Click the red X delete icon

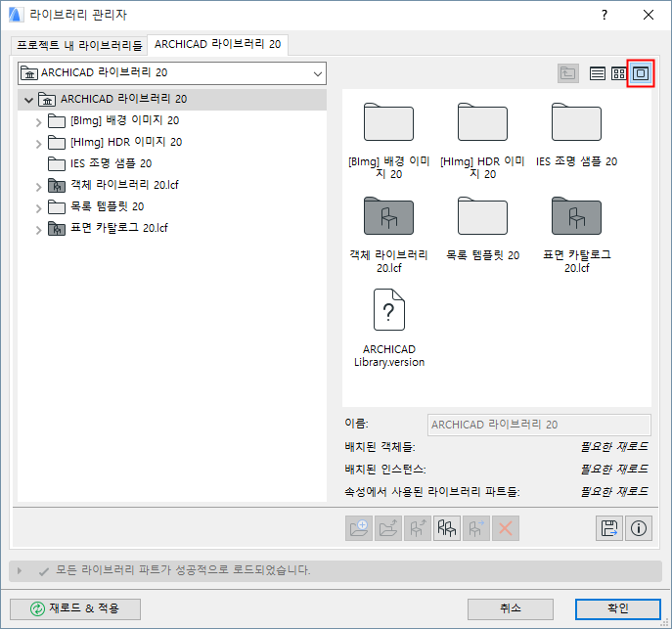(506, 528)
